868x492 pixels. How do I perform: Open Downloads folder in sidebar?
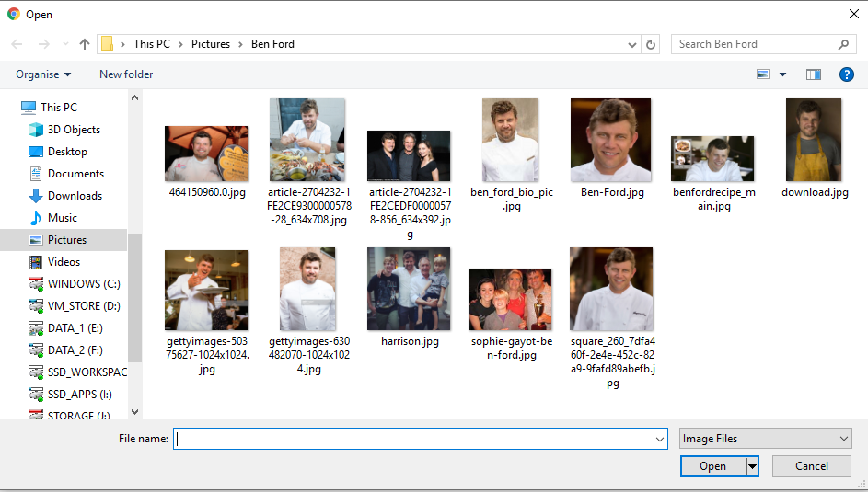(x=75, y=196)
